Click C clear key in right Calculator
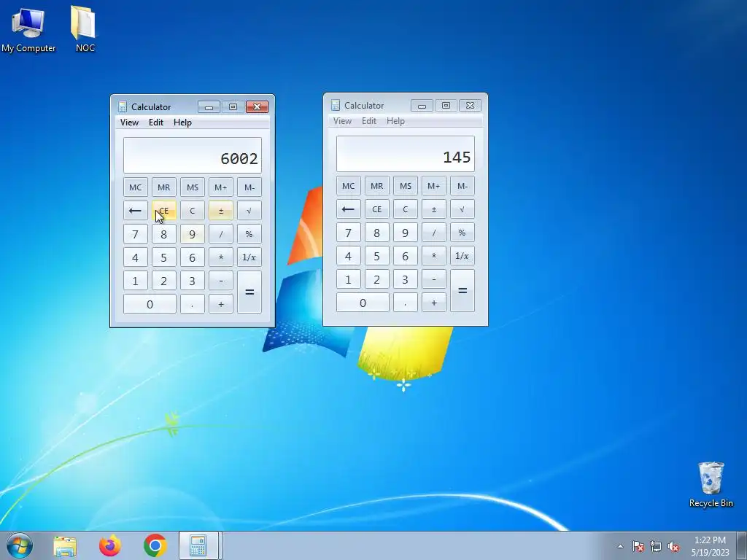Image resolution: width=747 pixels, height=560 pixels. pos(405,209)
